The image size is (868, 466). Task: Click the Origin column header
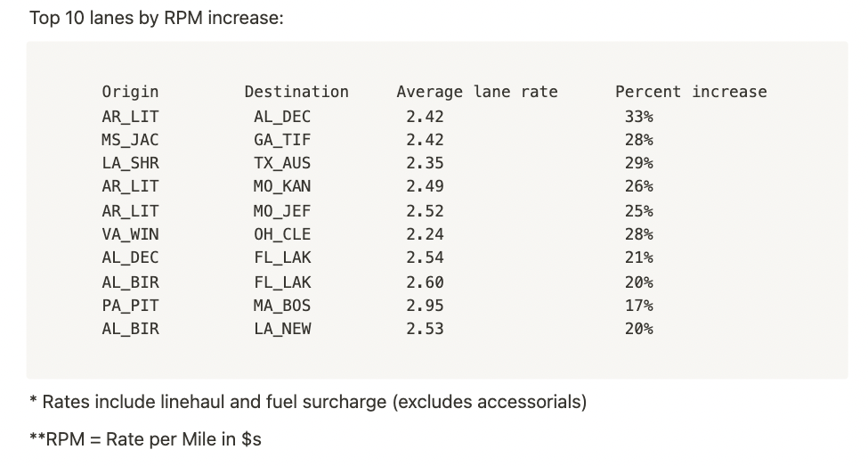(x=130, y=92)
